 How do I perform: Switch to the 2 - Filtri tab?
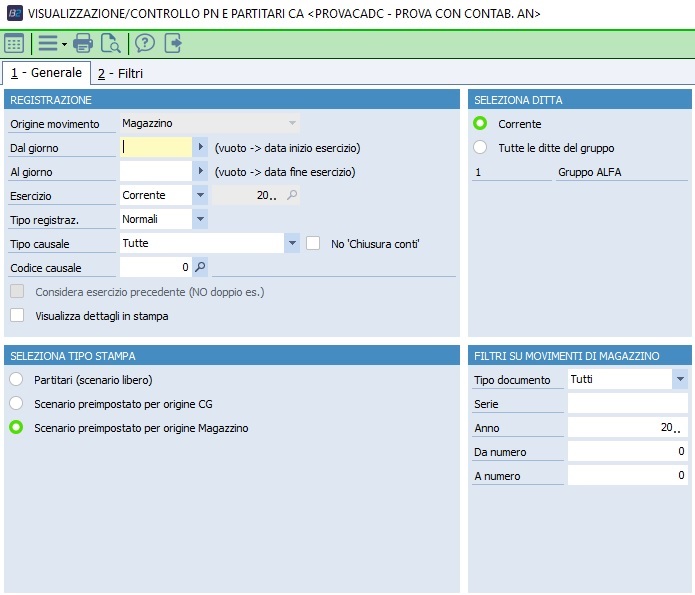pyautogui.click(x=121, y=74)
